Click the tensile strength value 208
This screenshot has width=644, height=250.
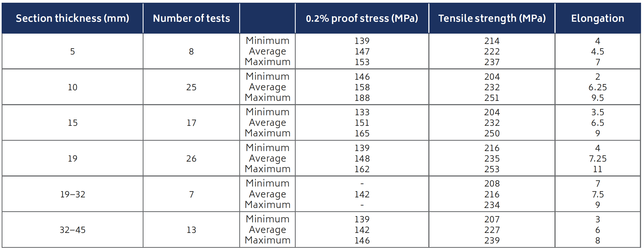coord(492,184)
